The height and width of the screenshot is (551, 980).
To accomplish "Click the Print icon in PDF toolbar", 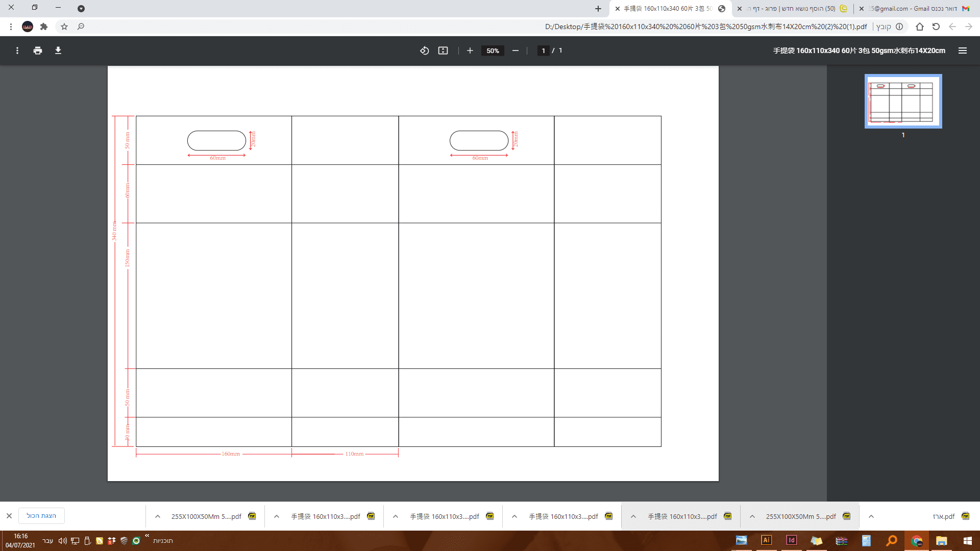I will coord(38,51).
